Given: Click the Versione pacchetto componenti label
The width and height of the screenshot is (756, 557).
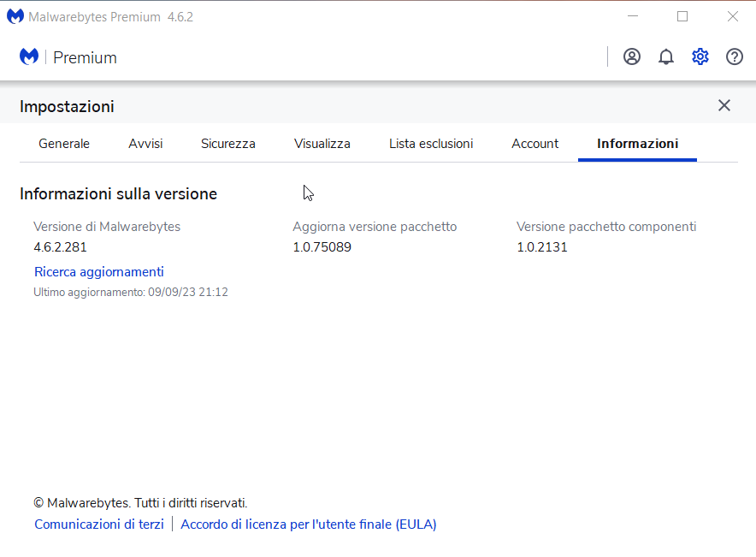Looking at the screenshot, I should pos(606,227).
